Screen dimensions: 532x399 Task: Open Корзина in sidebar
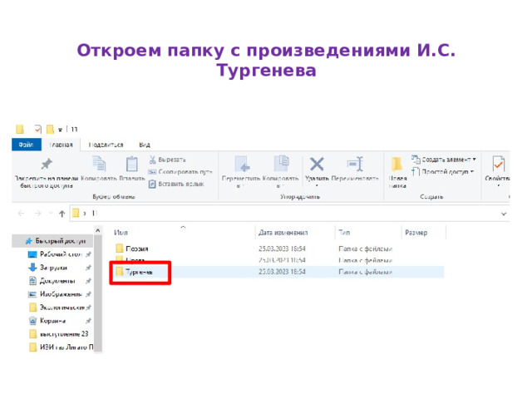[47, 321]
